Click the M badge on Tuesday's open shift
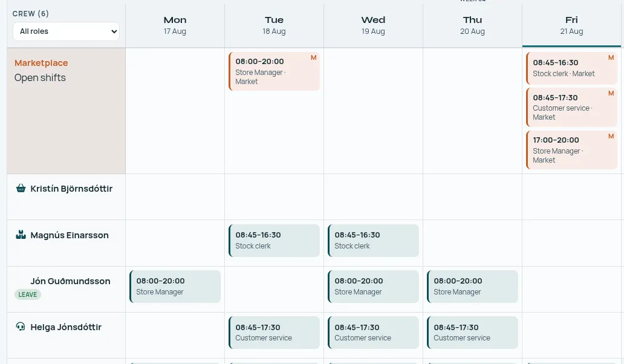Image resolution: width=624 pixels, height=364 pixels. point(314,57)
